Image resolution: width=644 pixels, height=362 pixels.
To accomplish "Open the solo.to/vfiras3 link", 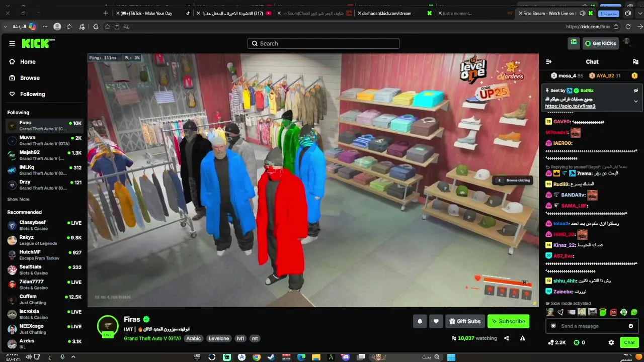I will tap(570, 106).
